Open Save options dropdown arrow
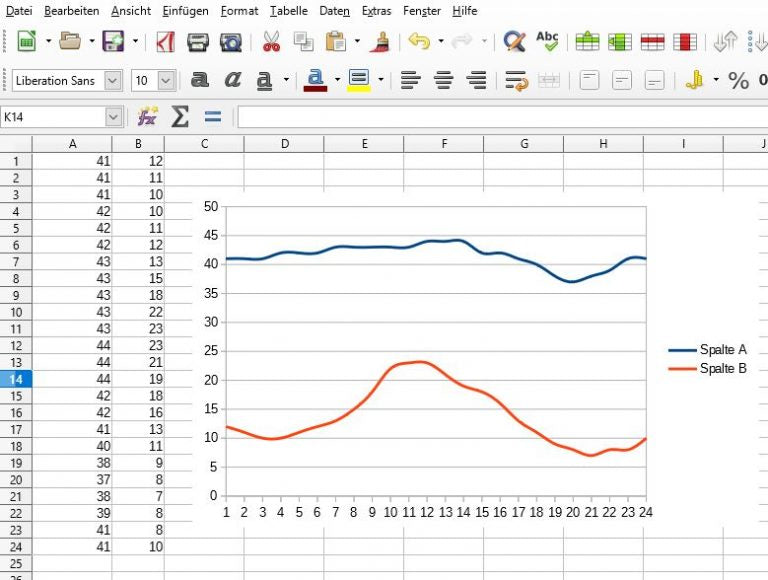The width and height of the screenshot is (768, 580). pyautogui.click(x=135, y=42)
